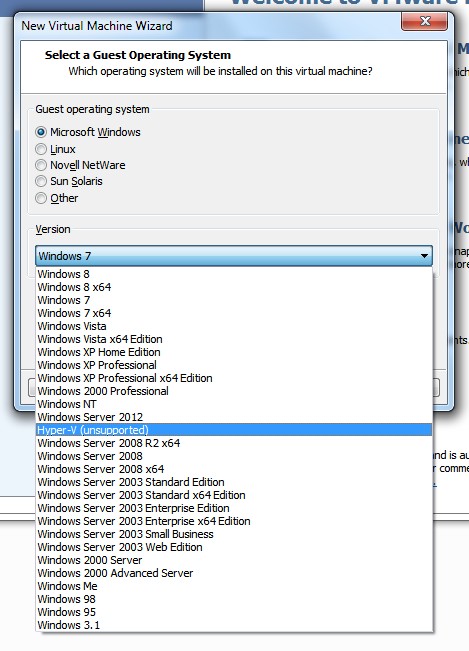The height and width of the screenshot is (651, 469).
Task: Choose Windows Server 2008 R2 x64
Action: click(234, 443)
